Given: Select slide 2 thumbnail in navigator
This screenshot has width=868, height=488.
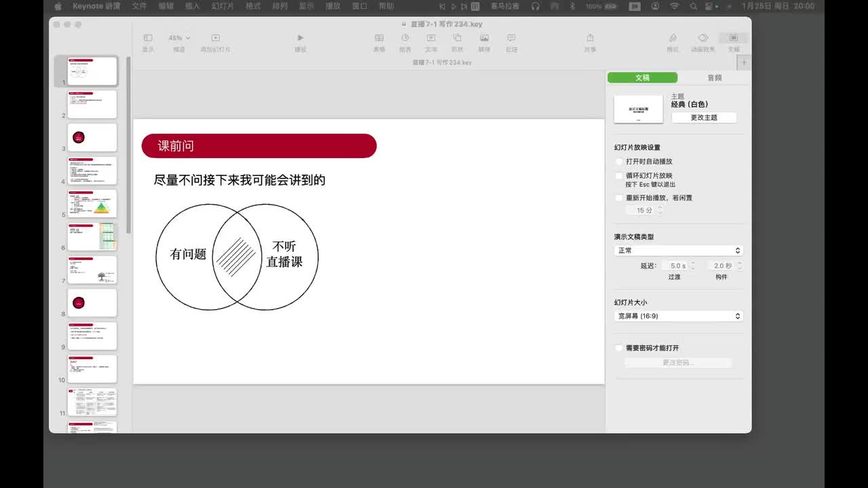Looking at the screenshot, I should click(92, 104).
